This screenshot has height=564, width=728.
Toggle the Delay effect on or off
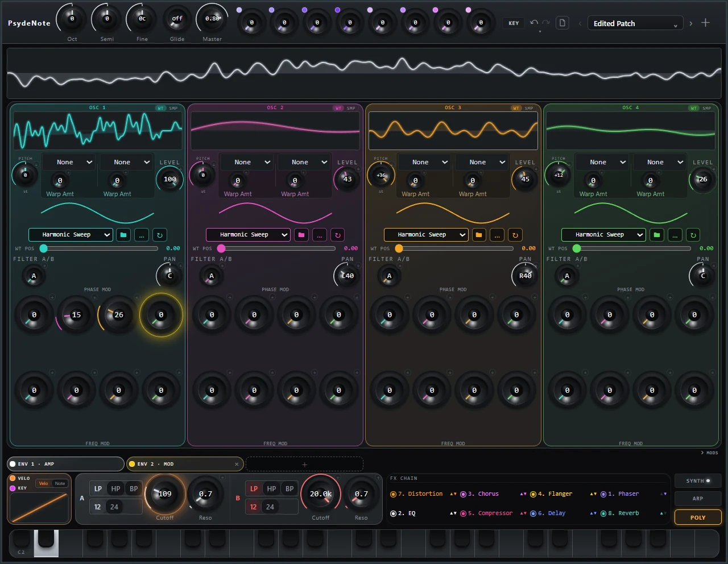click(x=533, y=513)
